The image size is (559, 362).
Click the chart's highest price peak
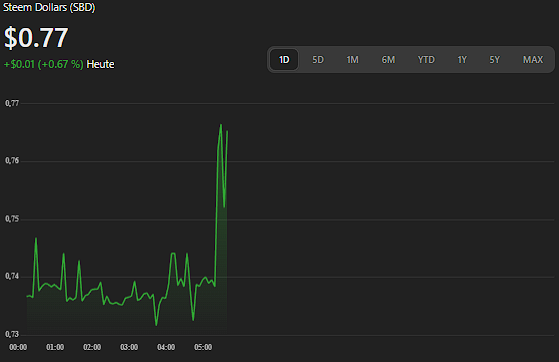(221, 125)
